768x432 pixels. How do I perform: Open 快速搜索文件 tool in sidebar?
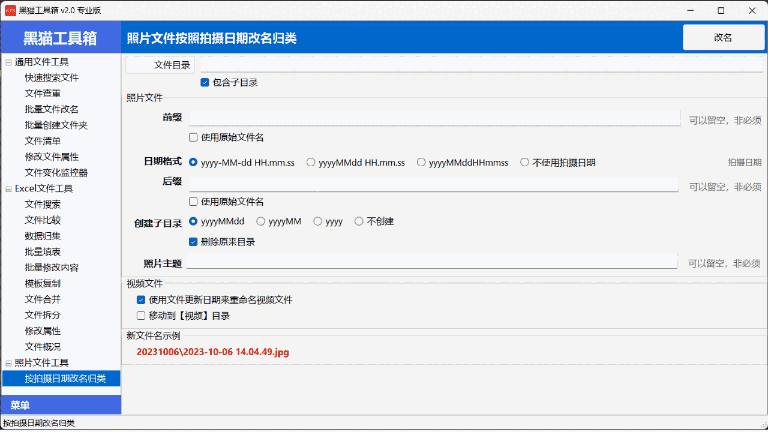51,77
